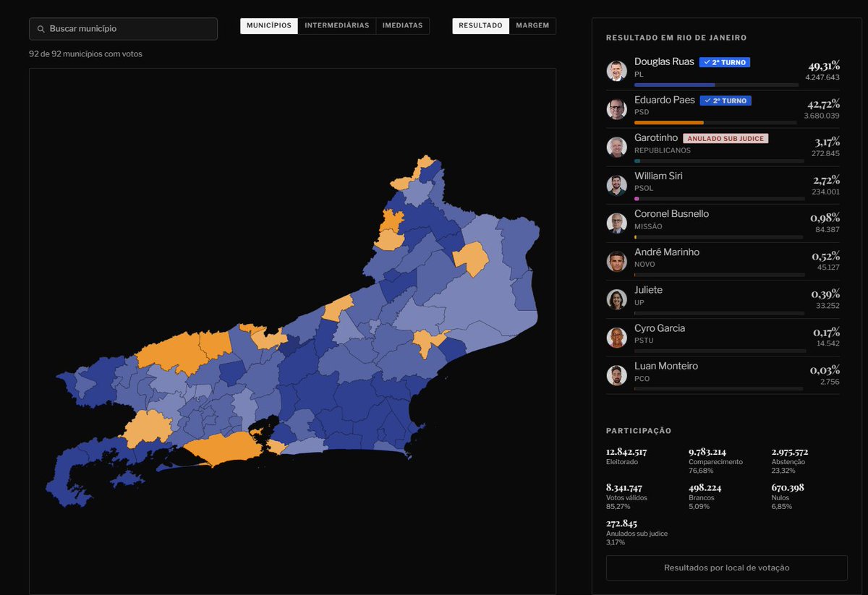The image size is (868, 595).
Task: Click Luan Monteiro's profile photo
Action: tap(617, 375)
